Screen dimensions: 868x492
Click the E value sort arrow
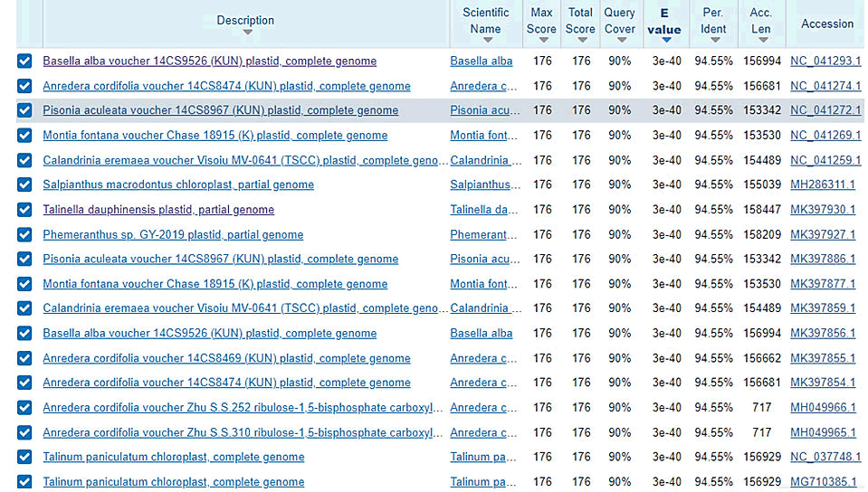666,41
